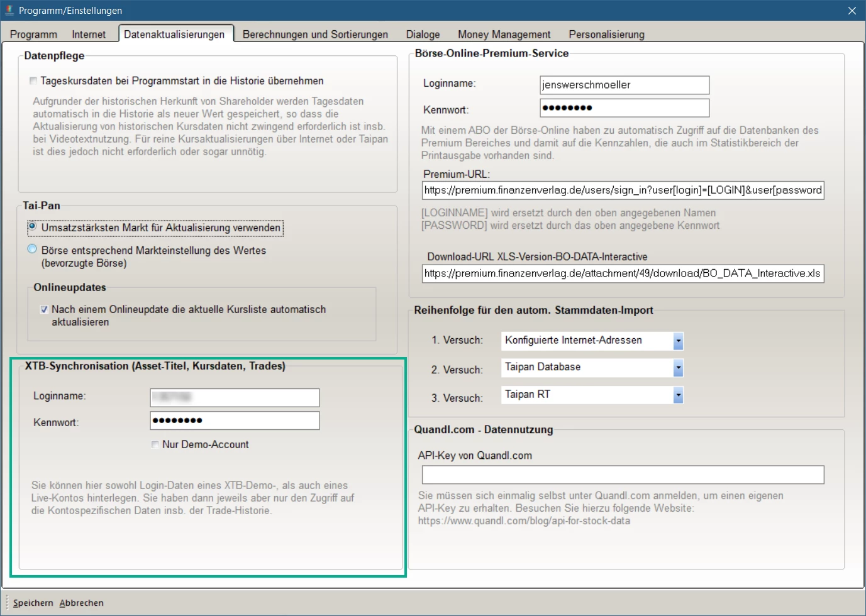Toggle automatic Kursliste update after Onlineupdate

[x=44, y=309]
